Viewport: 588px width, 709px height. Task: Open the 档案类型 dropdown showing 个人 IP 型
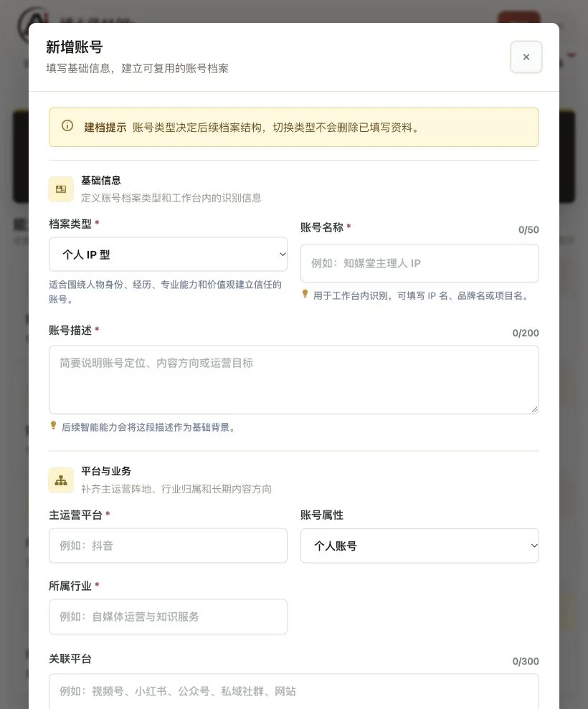click(x=168, y=254)
